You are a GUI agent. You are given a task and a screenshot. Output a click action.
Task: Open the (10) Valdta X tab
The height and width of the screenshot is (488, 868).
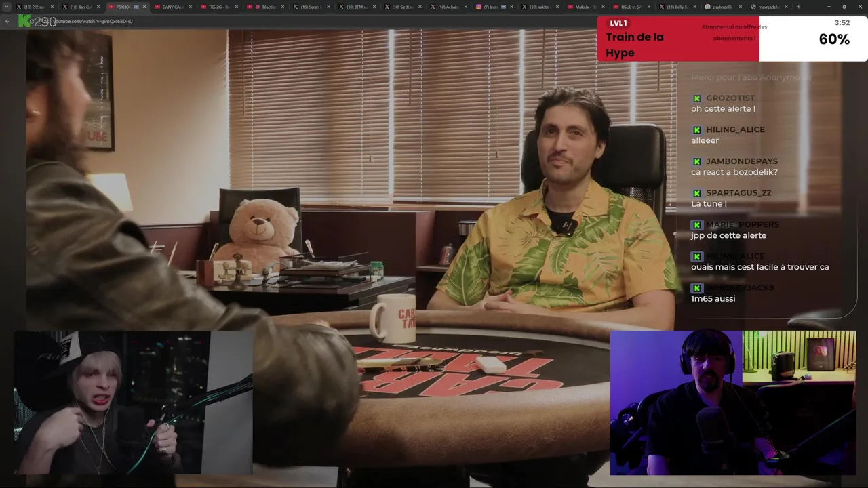(542, 7)
